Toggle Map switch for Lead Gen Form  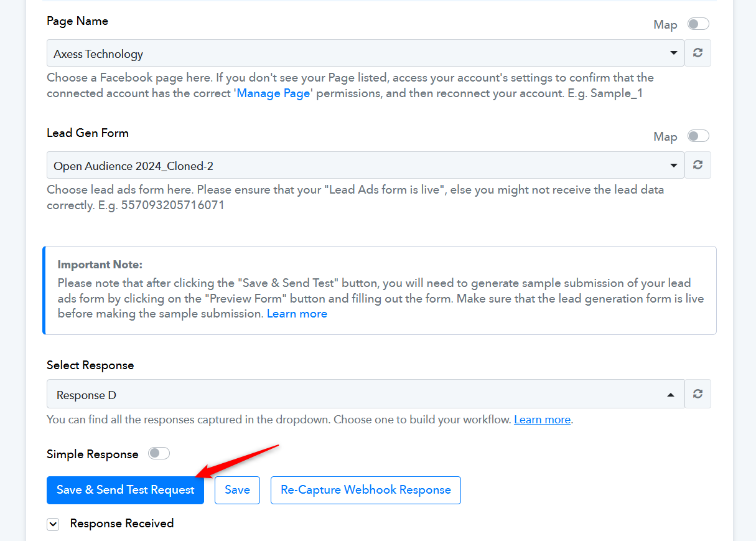pyautogui.click(x=698, y=136)
